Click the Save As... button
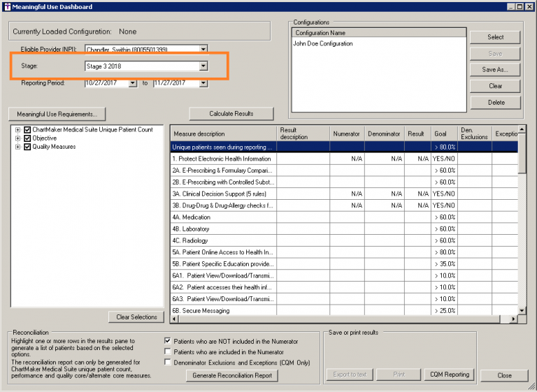537x392 pixels. pos(495,69)
